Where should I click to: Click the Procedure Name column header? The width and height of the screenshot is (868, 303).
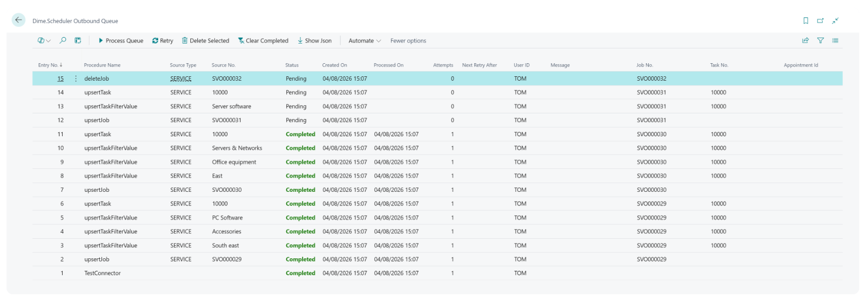[x=102, y=65]
